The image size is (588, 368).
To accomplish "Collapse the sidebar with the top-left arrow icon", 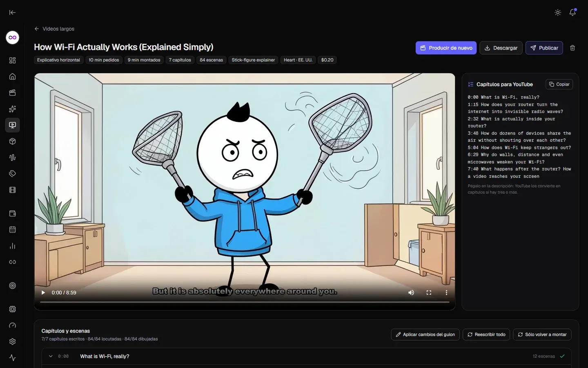I will point(12,12).
